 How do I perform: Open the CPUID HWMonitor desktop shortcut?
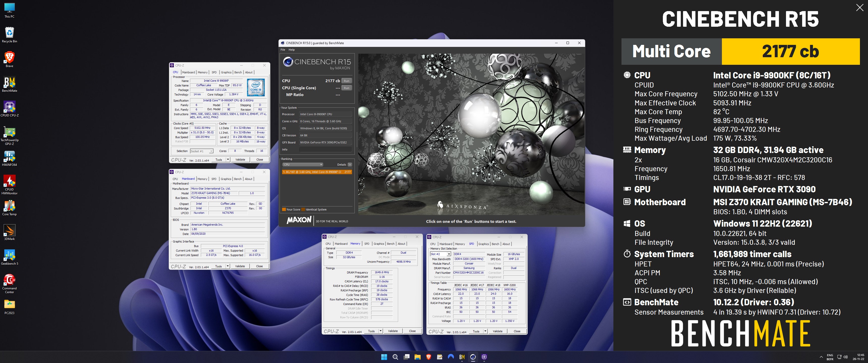pyautogui.click(x=9, y=185)
